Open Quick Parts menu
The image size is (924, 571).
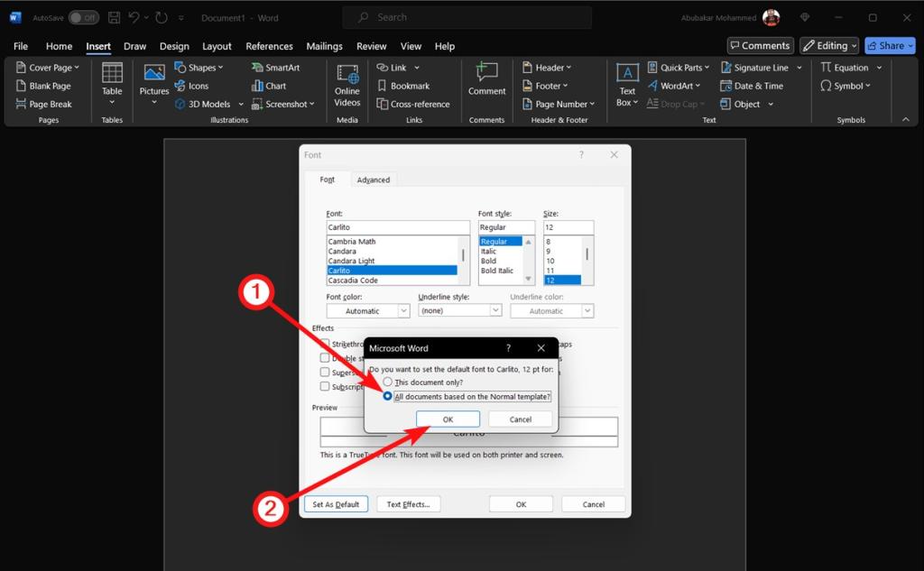coord(678,68)
